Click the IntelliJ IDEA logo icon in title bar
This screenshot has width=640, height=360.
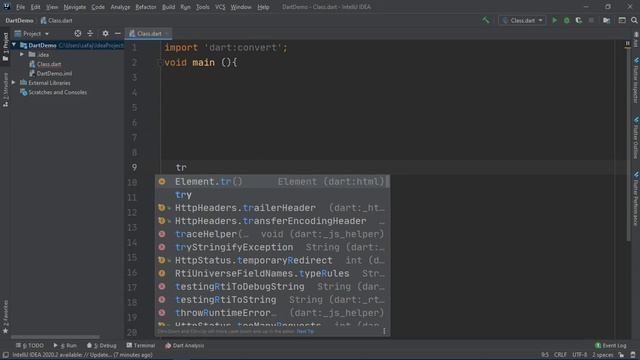[7, 7]
